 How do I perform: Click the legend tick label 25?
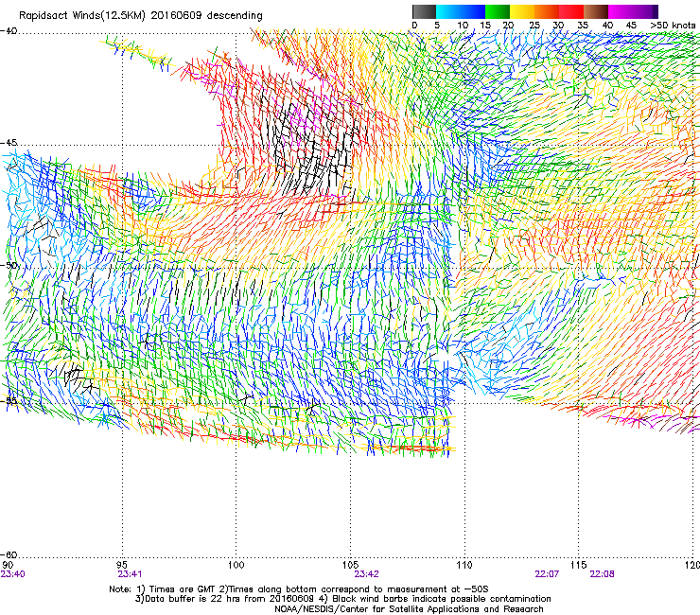click(x=534, y=26)
